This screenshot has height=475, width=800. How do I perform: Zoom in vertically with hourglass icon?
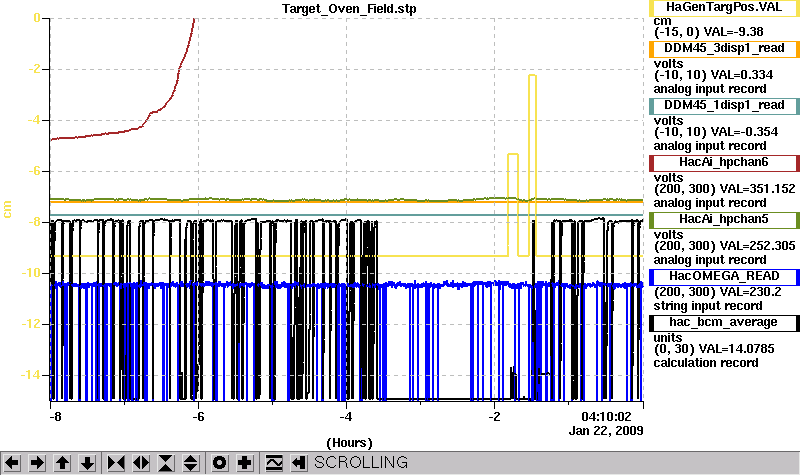click(x=166, y=463)
